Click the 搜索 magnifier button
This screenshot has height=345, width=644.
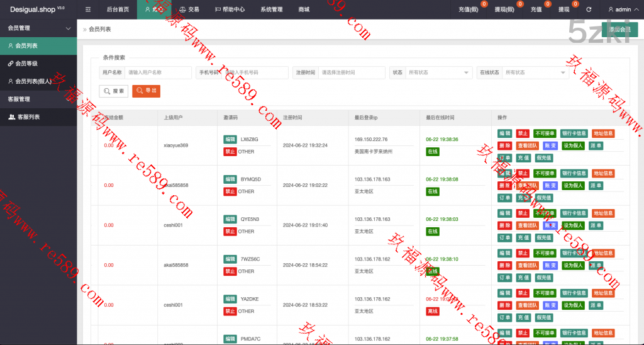click(113, 91)
